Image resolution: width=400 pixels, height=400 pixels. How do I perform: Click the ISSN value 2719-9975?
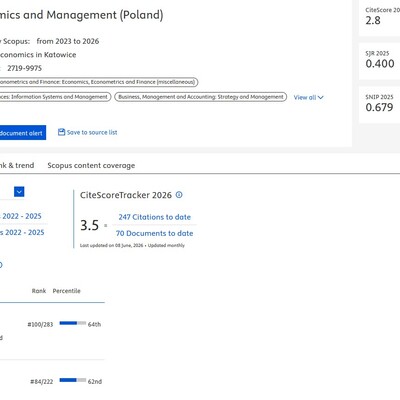pos(24,68)
